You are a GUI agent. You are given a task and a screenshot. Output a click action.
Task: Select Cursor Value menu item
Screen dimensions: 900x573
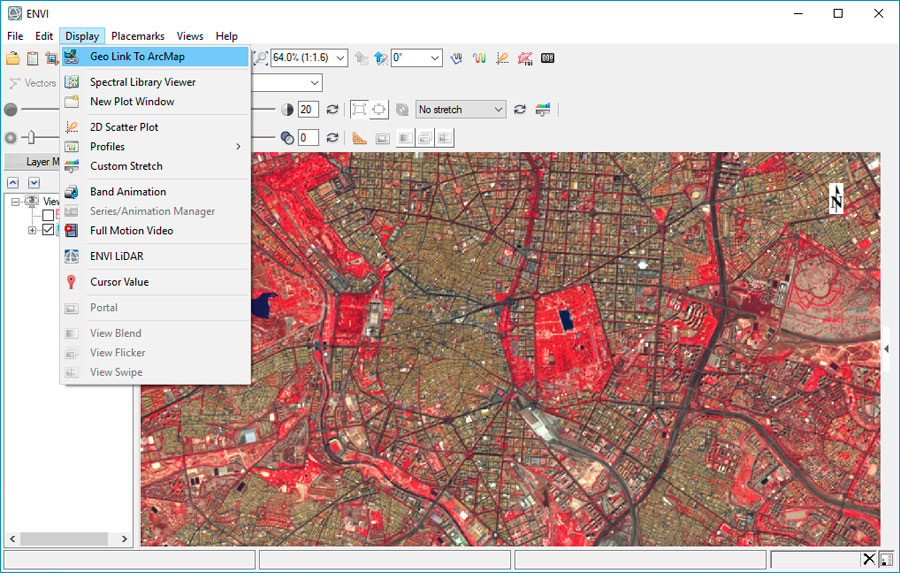156,282
